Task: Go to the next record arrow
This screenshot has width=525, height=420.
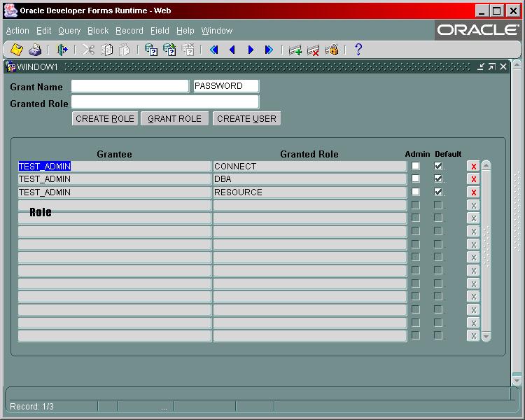Action: 251,50
